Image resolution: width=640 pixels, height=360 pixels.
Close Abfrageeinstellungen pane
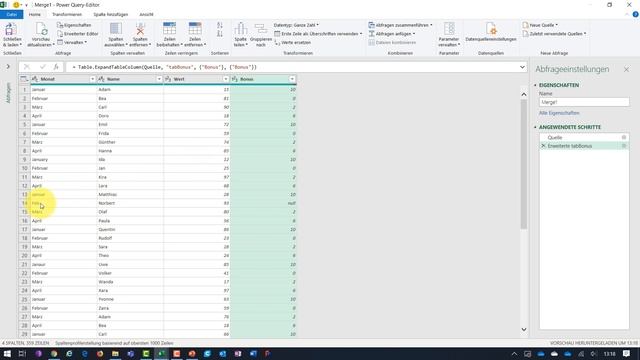626,70
